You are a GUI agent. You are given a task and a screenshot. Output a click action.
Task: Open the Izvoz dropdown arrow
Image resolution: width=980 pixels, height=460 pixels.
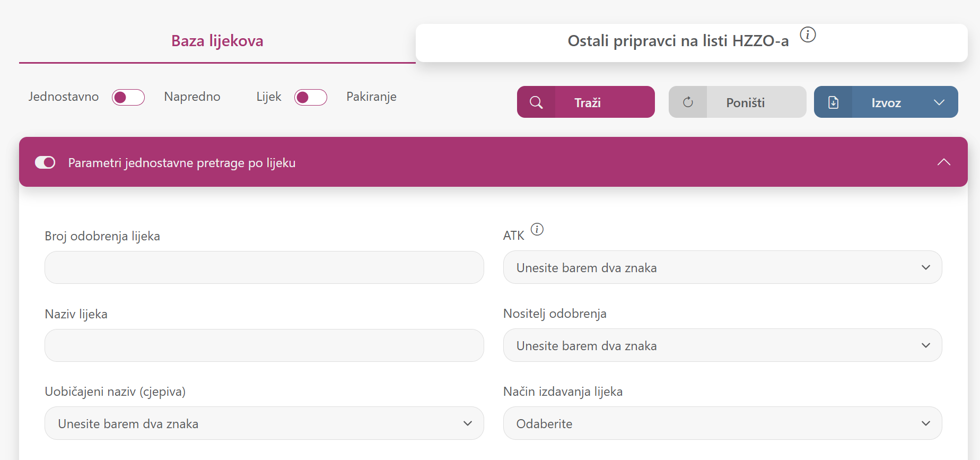[x=939, y=102]
